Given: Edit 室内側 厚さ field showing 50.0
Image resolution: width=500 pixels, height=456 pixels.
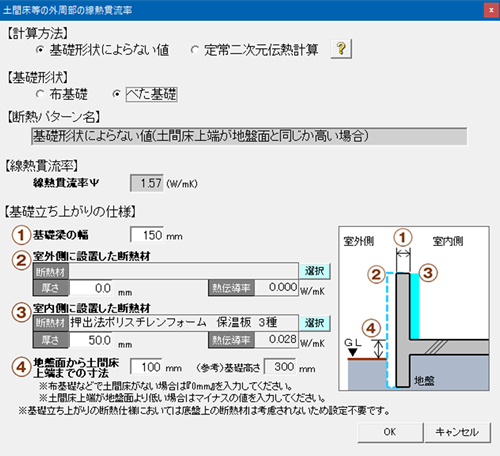Looking at the screenshot, I should (91, 340).
